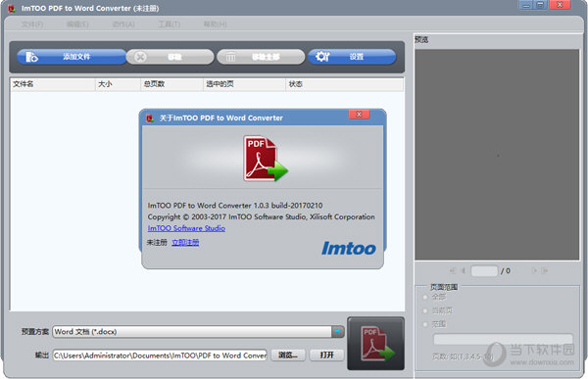Screen dimensions: 588x379
Task: Go to next preview page
Action: click(534, 270)
